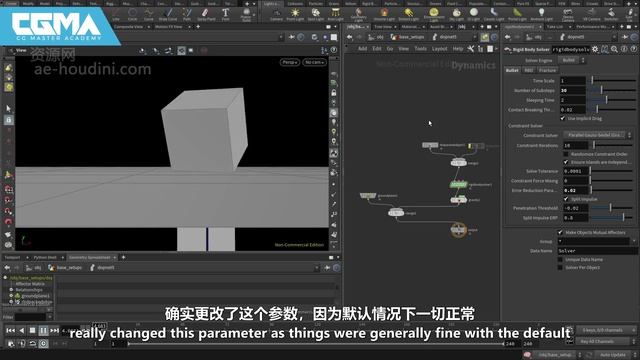Viewport: 640px width, 360px height.
Task: Click the rigidbodysolver node in network
Action: click(458, 184)
